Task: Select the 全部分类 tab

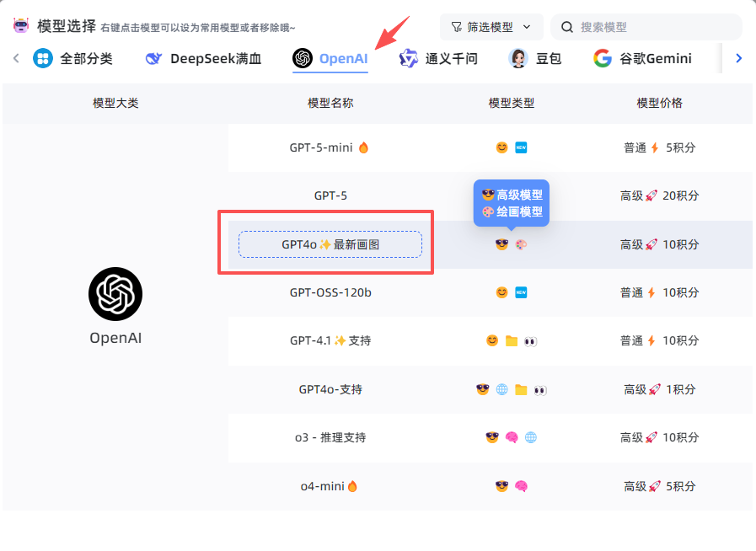Action: click(73, 59)
